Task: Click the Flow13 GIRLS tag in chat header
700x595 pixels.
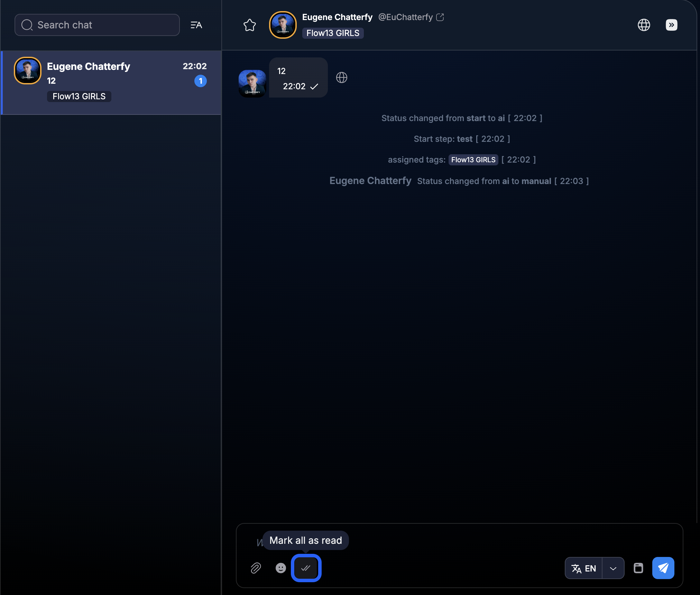Action: click(x=333, y=33)
